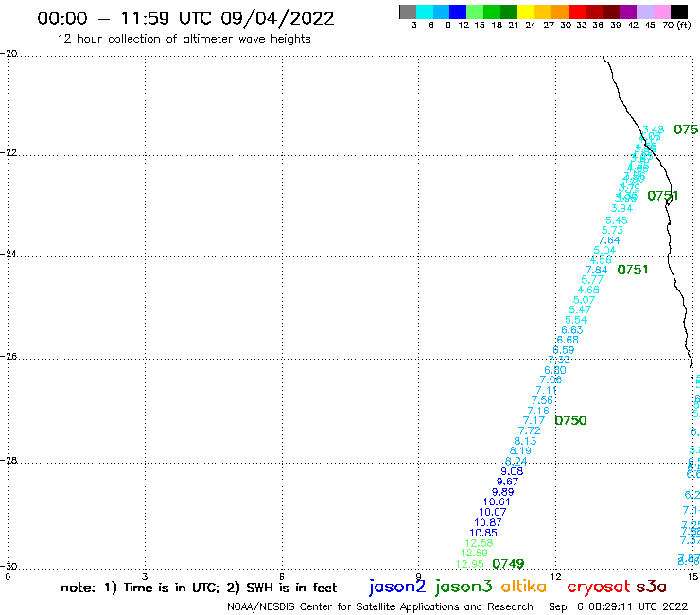Click the wave height value 6.63

572,330
